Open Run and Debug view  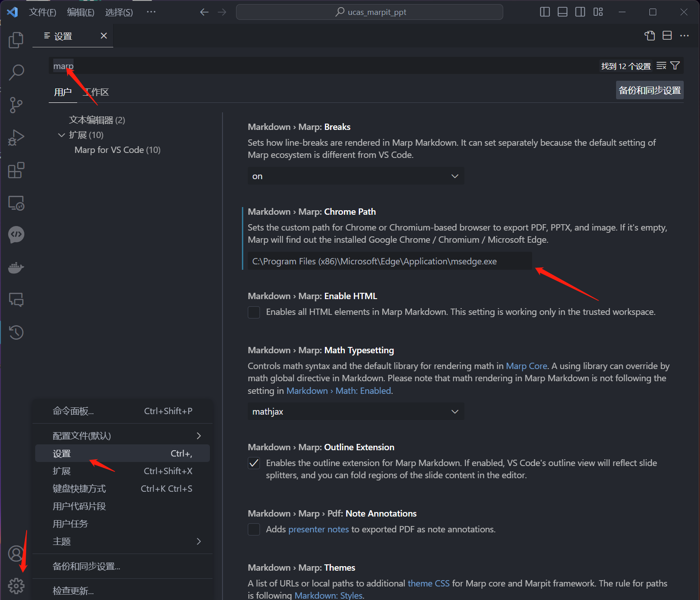16,138
